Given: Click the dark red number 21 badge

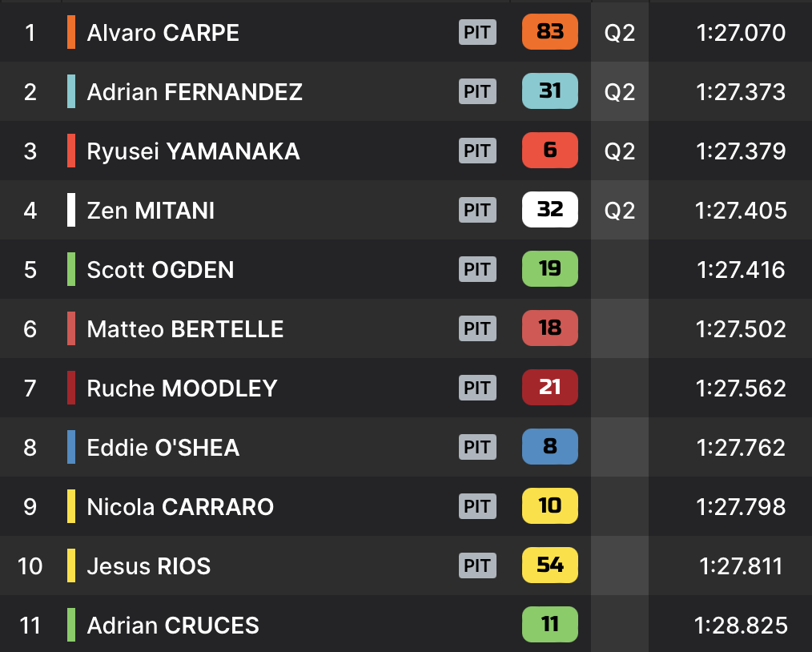Looking at the screenshot, I should (549, 388).
